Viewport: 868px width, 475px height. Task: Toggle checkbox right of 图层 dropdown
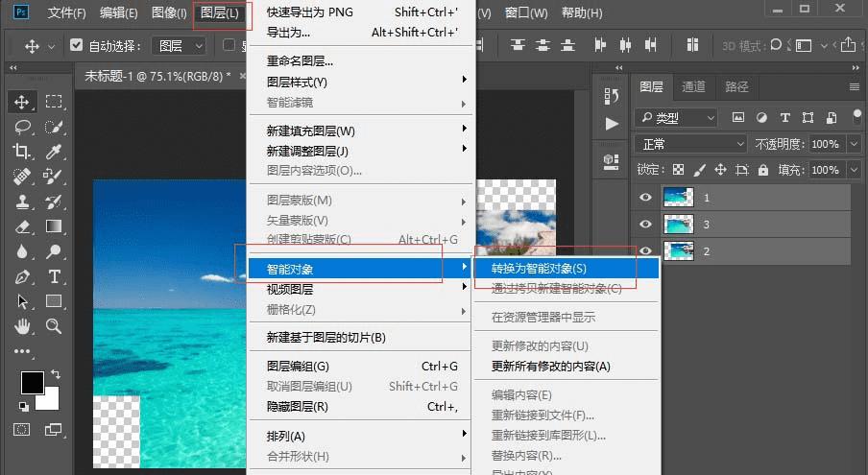(x=229, y=45)
